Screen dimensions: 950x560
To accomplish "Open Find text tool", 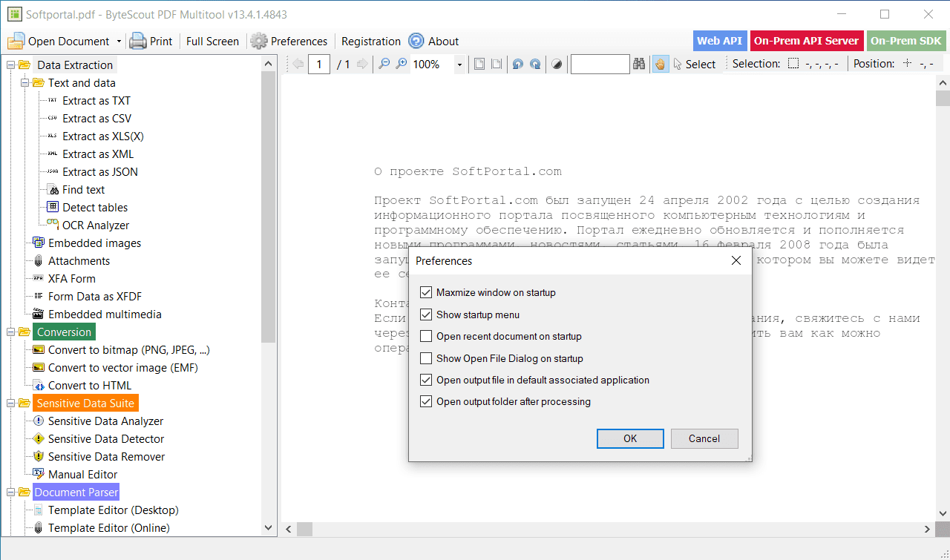I will pyautogui.click(x=83, y=190).
